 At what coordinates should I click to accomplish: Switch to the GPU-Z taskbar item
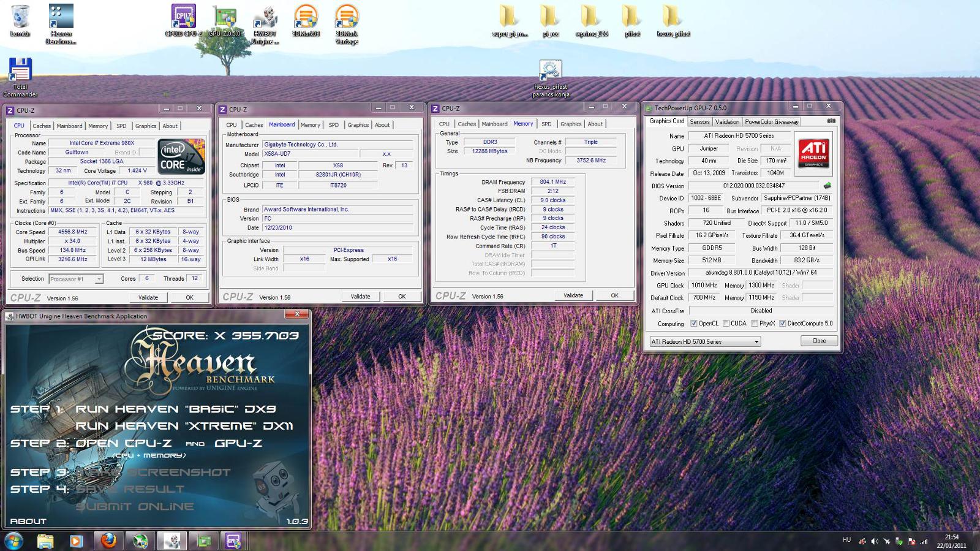point(204,541)
